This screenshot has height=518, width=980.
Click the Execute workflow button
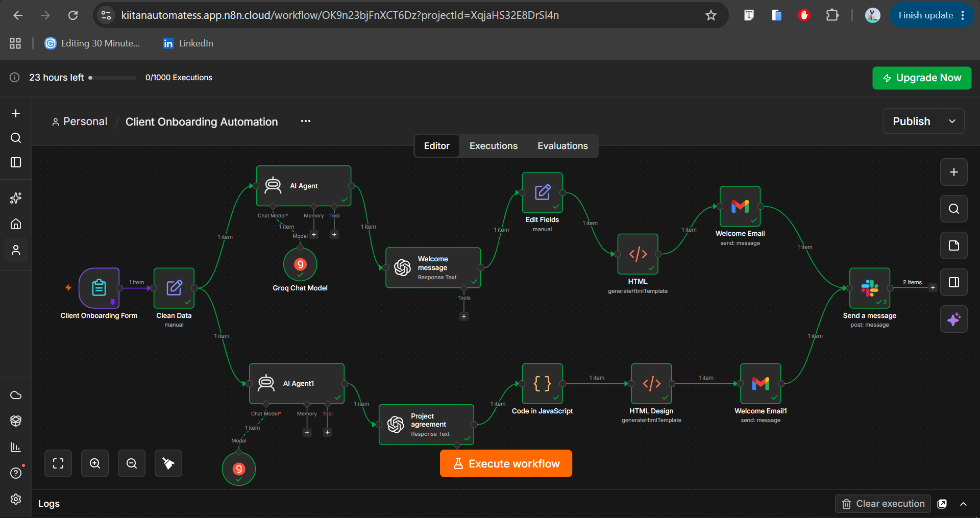[506, 463]
